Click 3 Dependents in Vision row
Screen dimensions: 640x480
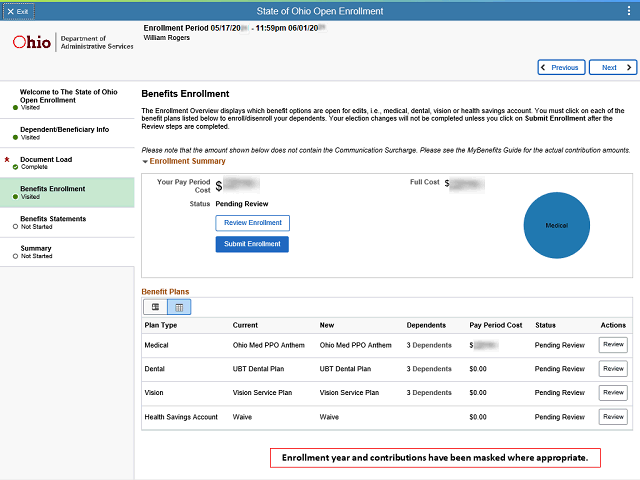(x=429, y=393)
